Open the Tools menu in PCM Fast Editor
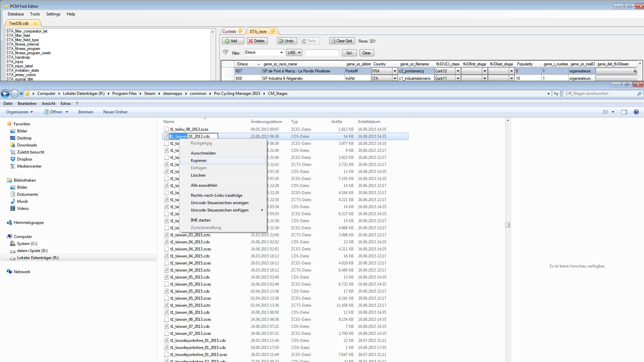Viewport: 644px width, 362px height. pos(35,14)
